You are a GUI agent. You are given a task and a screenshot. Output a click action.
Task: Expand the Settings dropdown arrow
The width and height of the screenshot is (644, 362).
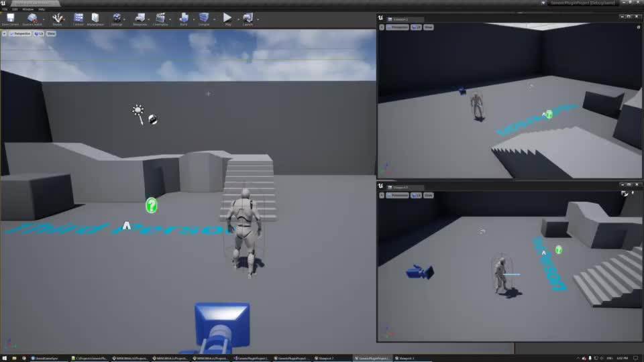pyautogui.click(x=125, y=19)
